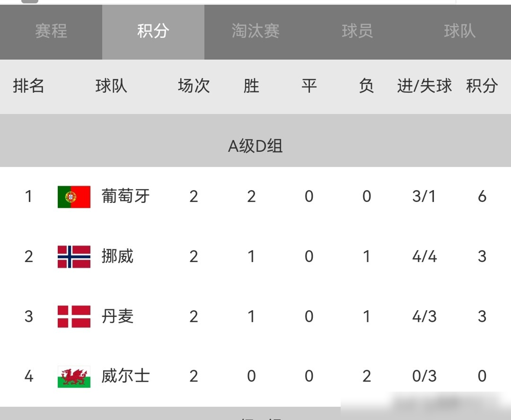
Task: Click the A级D组 group header
Action: point(255,146)
